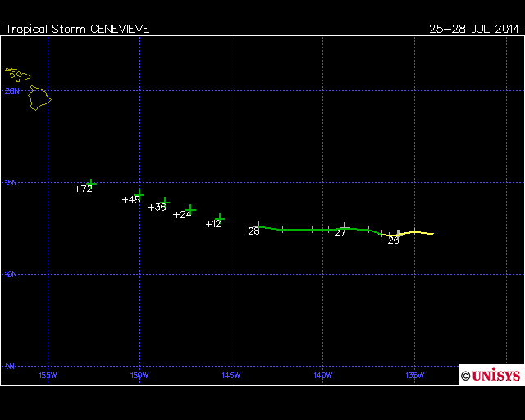This screenshot has width=525, height=420.
Task: Click the +72 forecast label
Action: [x=84, y=189]
